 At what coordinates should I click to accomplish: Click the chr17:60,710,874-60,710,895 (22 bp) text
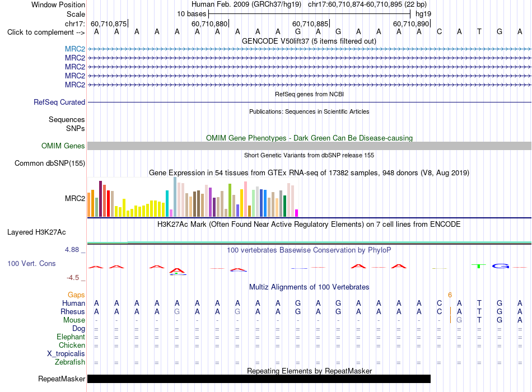367,4
